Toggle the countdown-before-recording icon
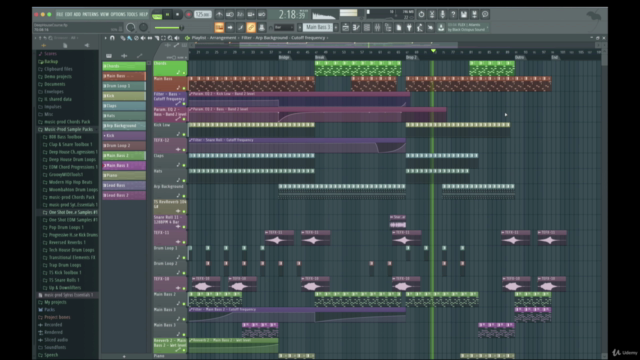The image size is (640, 360). (240, 14)
